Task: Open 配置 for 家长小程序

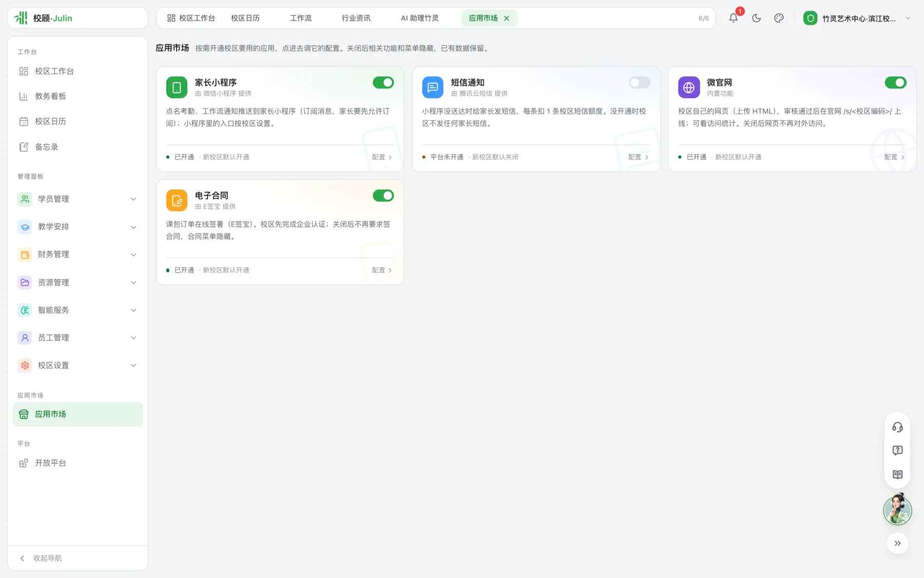Action: click(382, 157)
